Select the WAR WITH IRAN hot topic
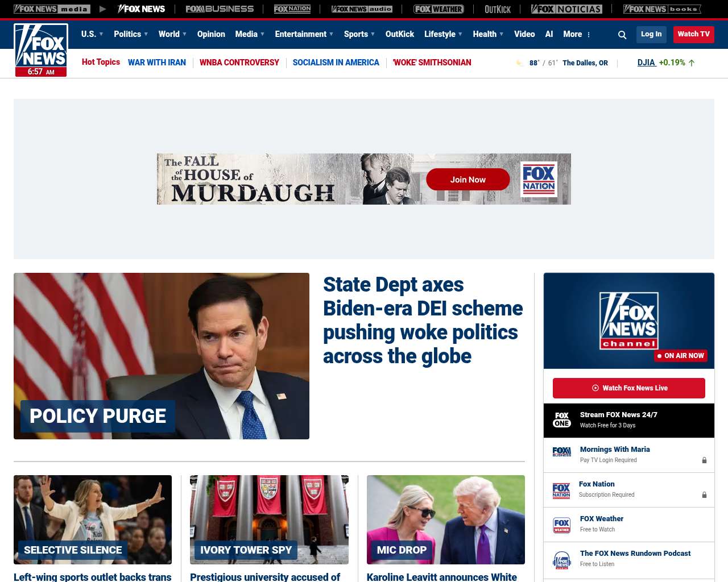 point(157,63)
